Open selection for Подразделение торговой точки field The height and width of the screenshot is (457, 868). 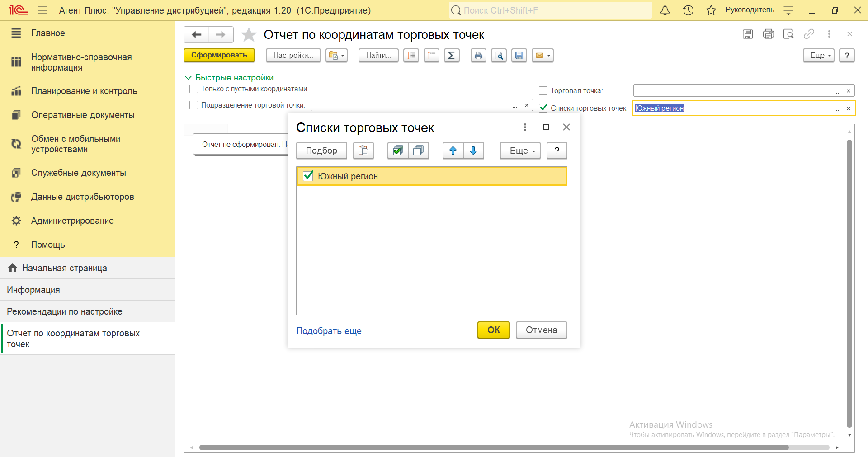coord(515,105)
